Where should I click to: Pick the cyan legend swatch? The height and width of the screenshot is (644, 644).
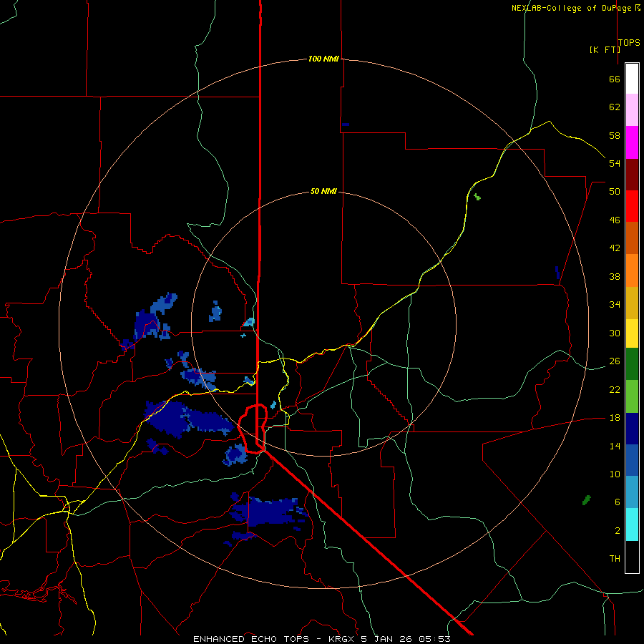pyautogui.click(x=632, y=525)
